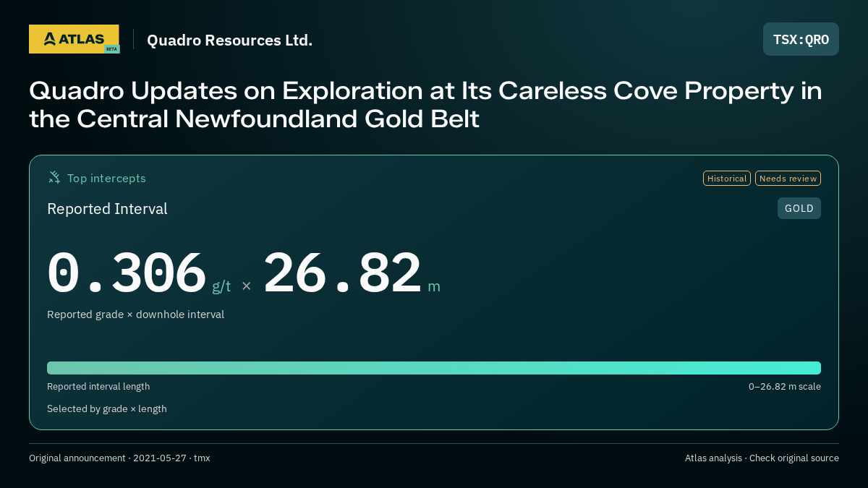This screenshot has width=868, height=488.
Task: Click the headline about Careless Cove Property
Action: tap(425, 104)
